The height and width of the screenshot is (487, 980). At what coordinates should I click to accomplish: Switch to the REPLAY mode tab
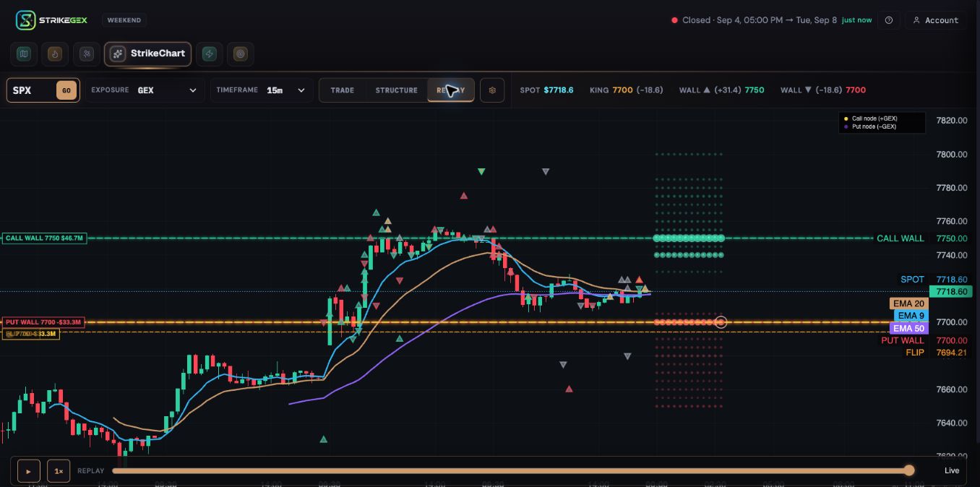click(x=451, y=90)
